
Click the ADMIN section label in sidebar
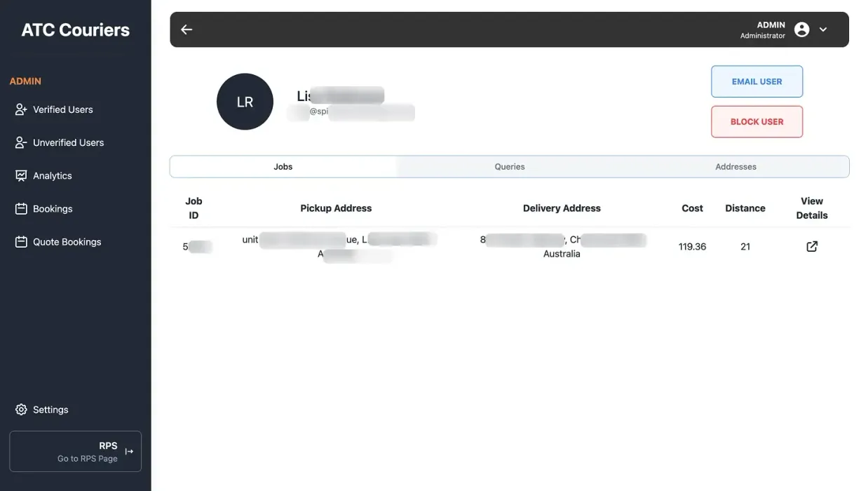click(x=25, y=81)
